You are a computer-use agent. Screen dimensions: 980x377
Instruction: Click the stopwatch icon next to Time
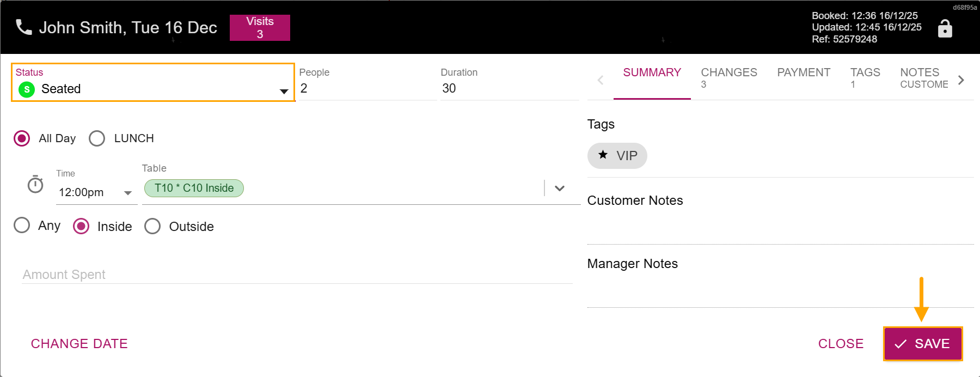(35, 185)
